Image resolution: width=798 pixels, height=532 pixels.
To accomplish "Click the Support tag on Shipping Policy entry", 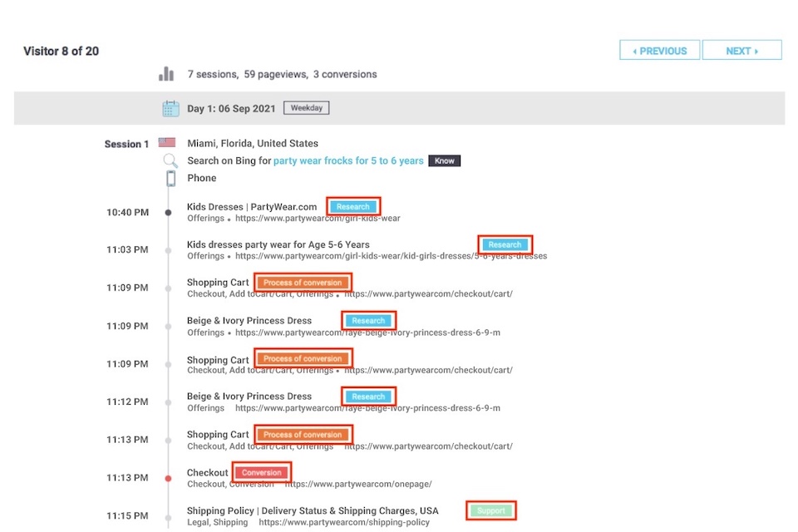I will click(x=491, y=510).
